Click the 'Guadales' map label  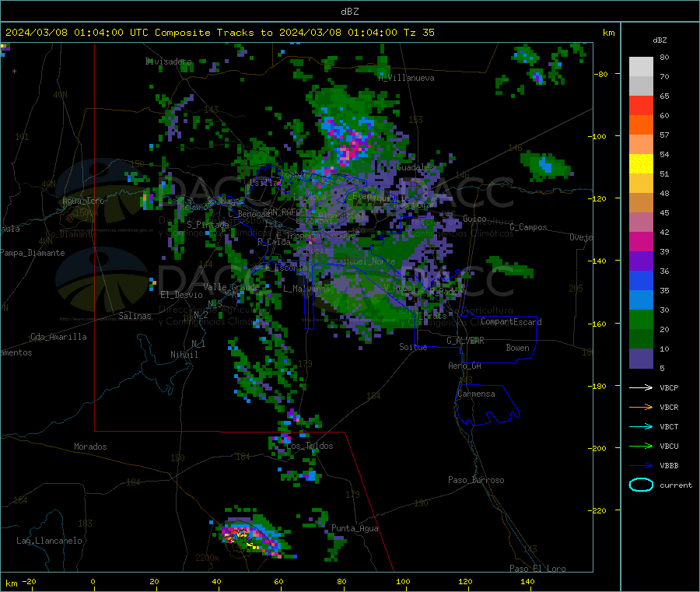click(415, 167)
